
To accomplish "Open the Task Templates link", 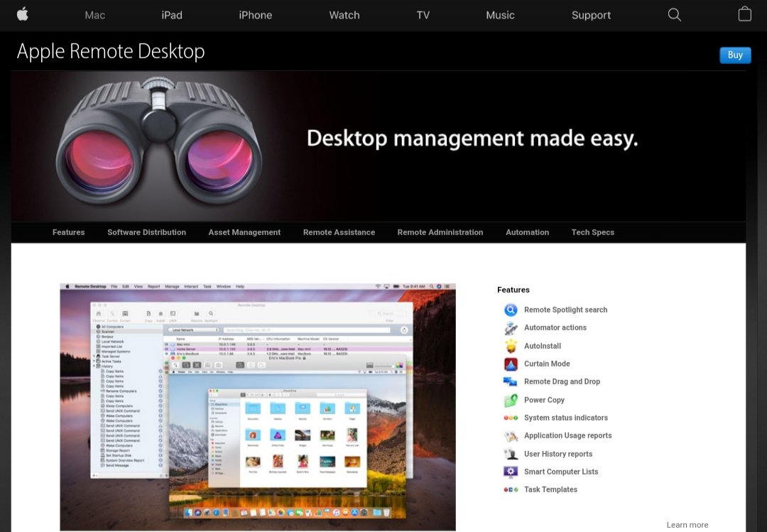I will point(551,489).
